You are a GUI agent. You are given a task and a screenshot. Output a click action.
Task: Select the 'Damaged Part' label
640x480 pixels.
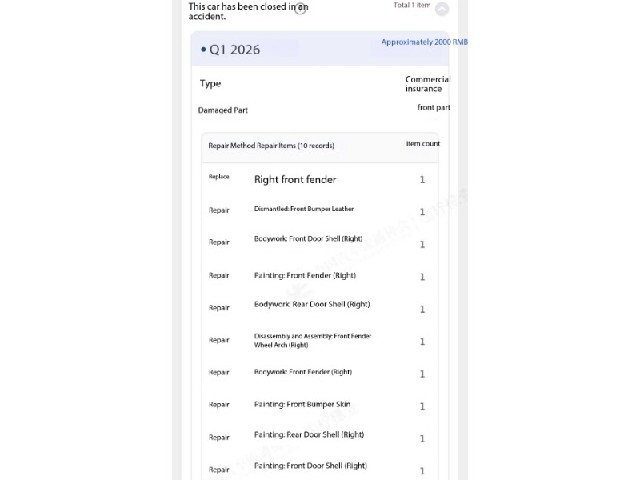tap(223, 110)
